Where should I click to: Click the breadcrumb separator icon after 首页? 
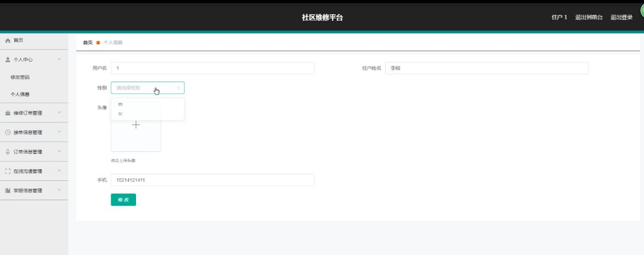point(98,43)
